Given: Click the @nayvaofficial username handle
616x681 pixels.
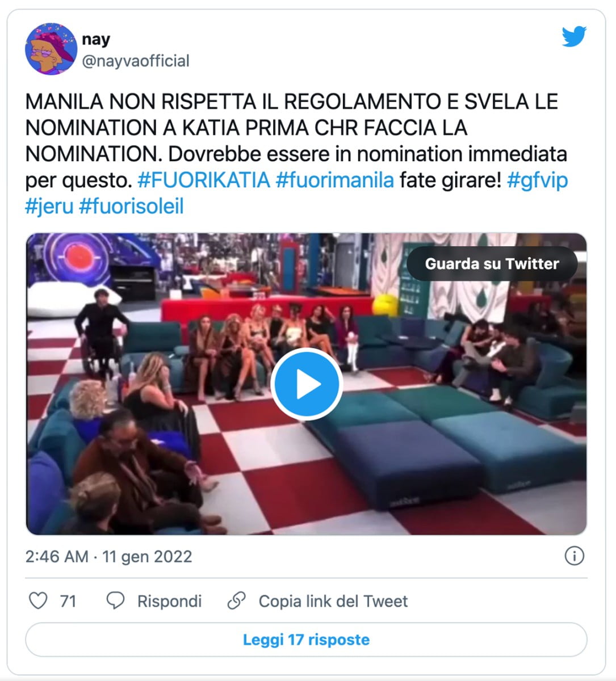Looking at the screenshot, I should pyautogui.click(x=136, y=61).
